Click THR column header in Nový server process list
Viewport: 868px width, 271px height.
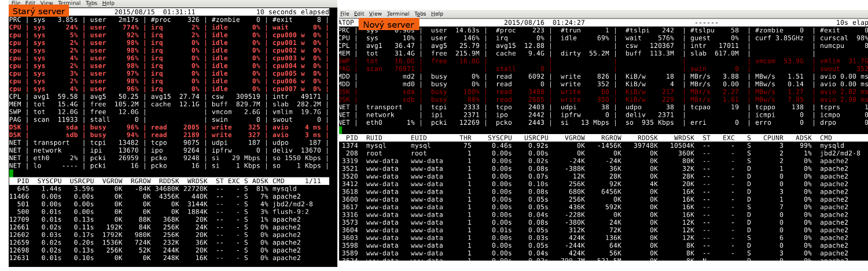coord(465,139)
